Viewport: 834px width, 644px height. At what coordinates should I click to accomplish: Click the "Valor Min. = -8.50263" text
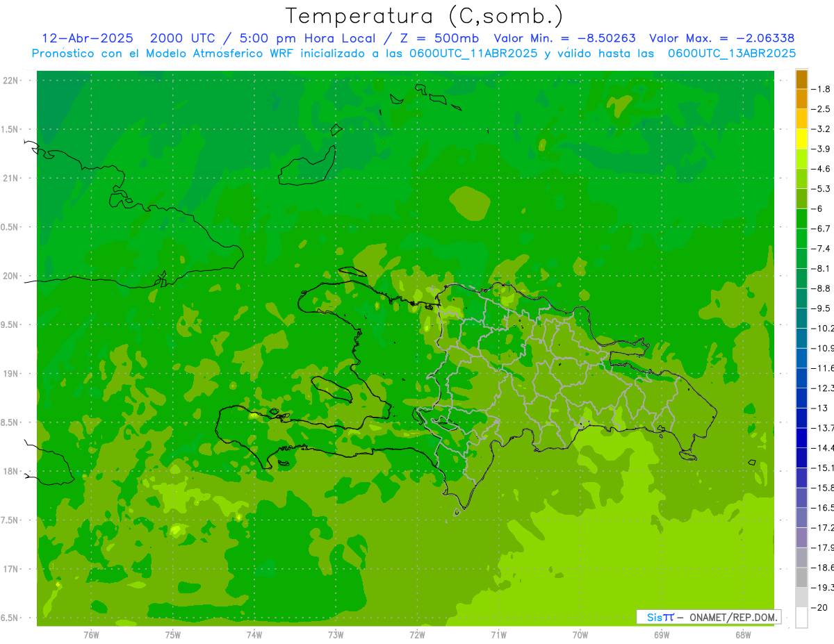click(564, 38)
